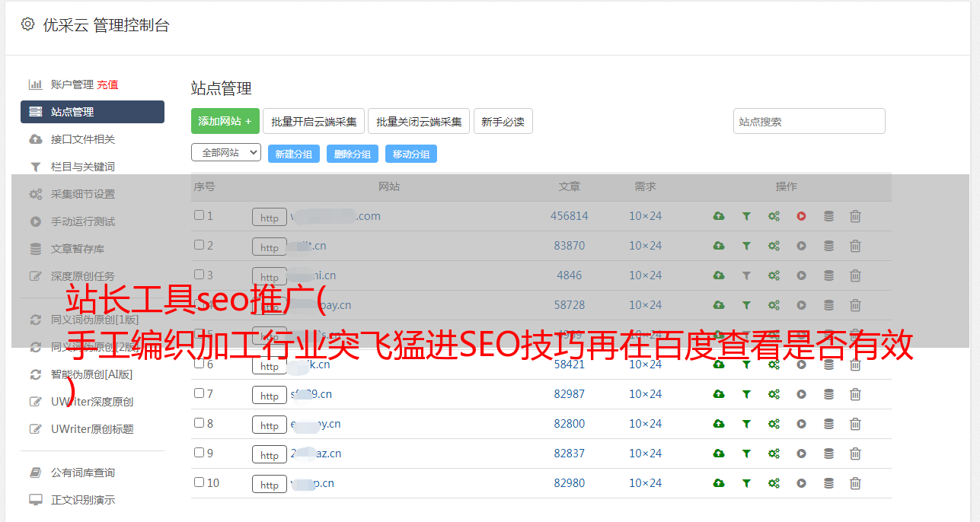The image size is (980, 522).
Task: Click the gear icon beside 优采云 管理控制台
Action: (28, 24)
